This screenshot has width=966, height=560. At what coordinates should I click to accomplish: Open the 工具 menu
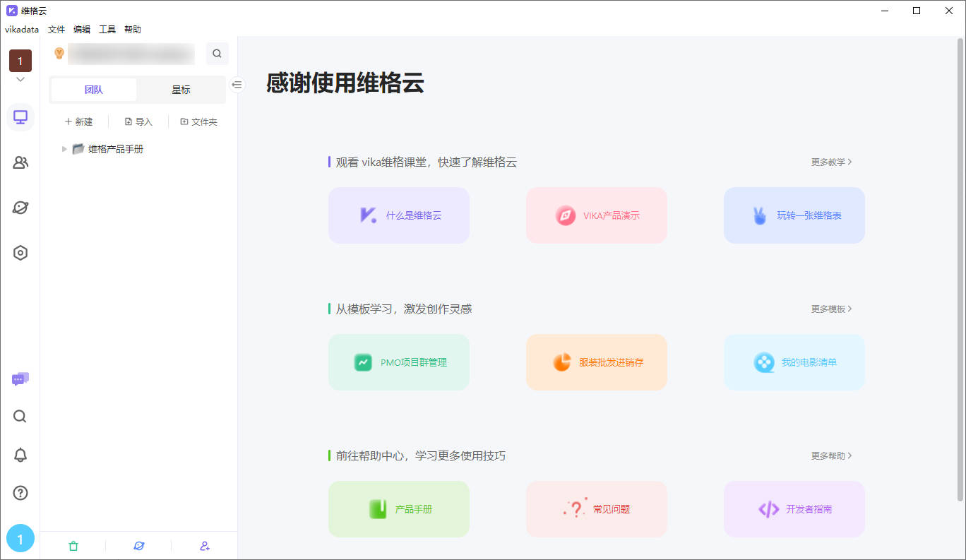[107, 30]
